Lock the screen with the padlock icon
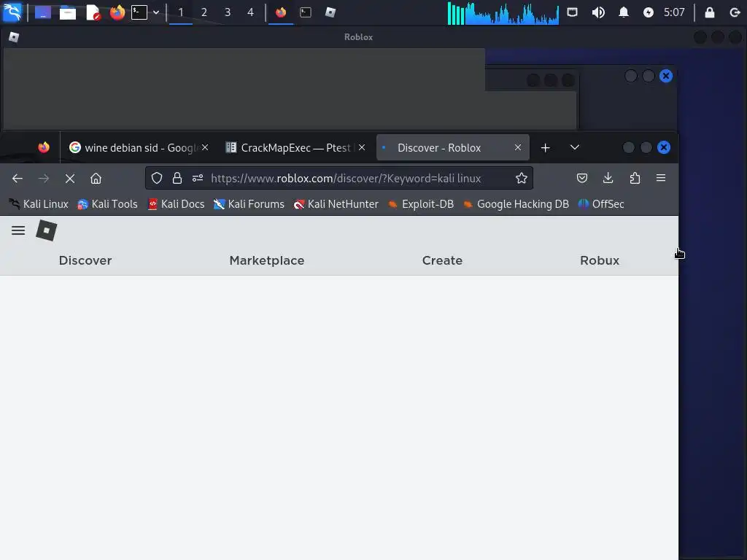Screen dimensions: 747x560 point(709,12)
